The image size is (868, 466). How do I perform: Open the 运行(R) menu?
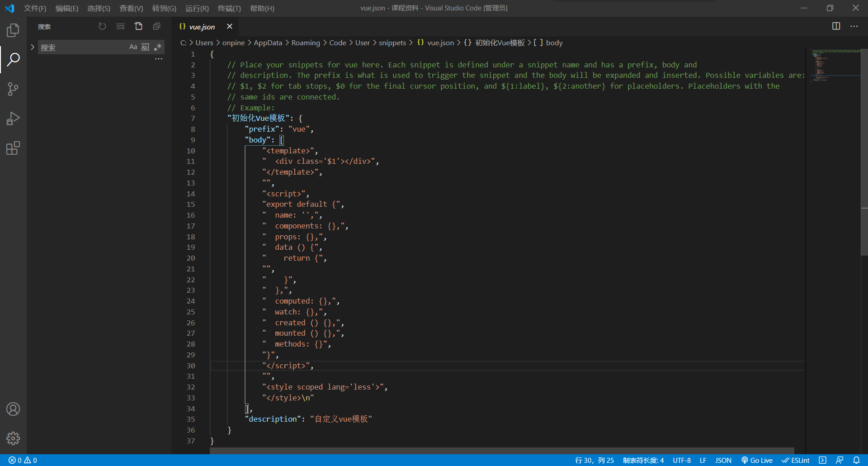click(x=197, y=8)
